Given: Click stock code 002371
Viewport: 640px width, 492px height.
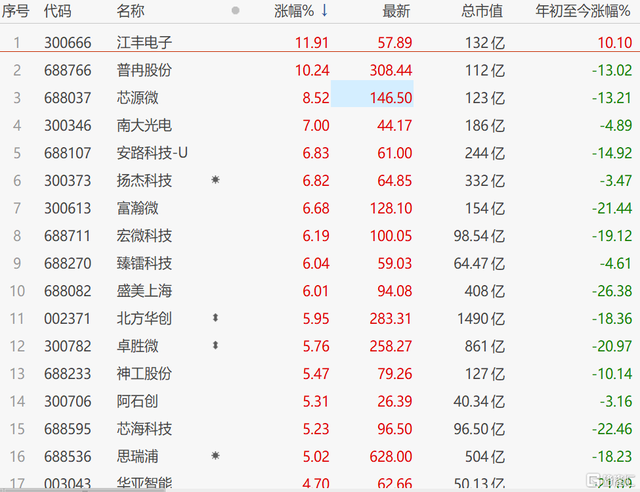Looking at the screenshot, I should point(68,319).
